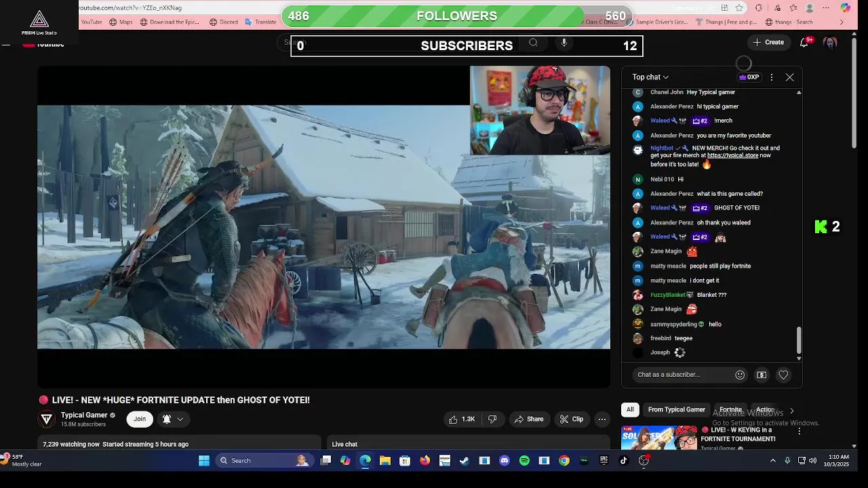Screen dimensions: 868x488
Task: Open YouTube notifications bell
Action: pyautogui.click(x=804, y=42)
